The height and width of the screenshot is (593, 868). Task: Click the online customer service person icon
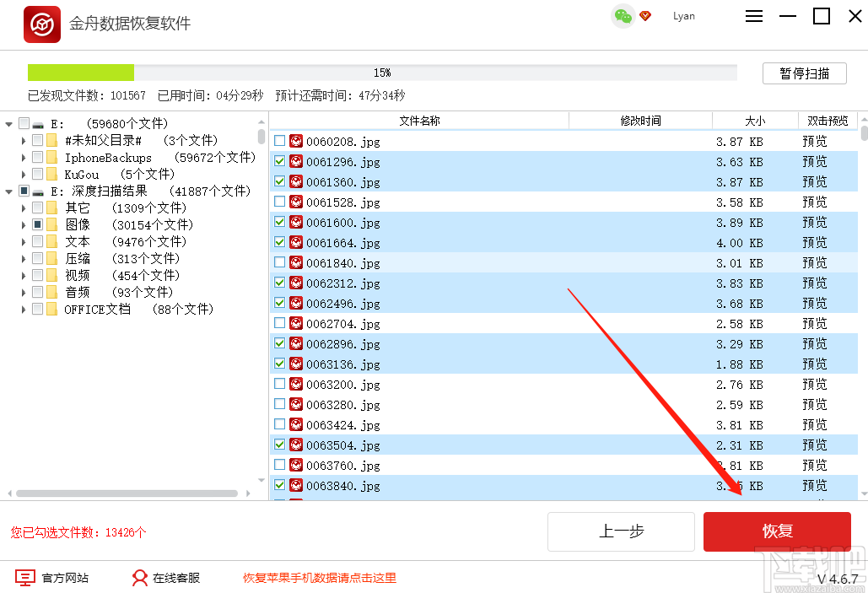coord(139,578)
